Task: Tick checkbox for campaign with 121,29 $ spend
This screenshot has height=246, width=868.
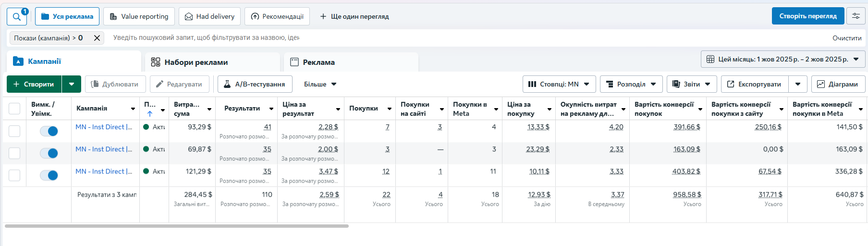Action: (14, 175)
